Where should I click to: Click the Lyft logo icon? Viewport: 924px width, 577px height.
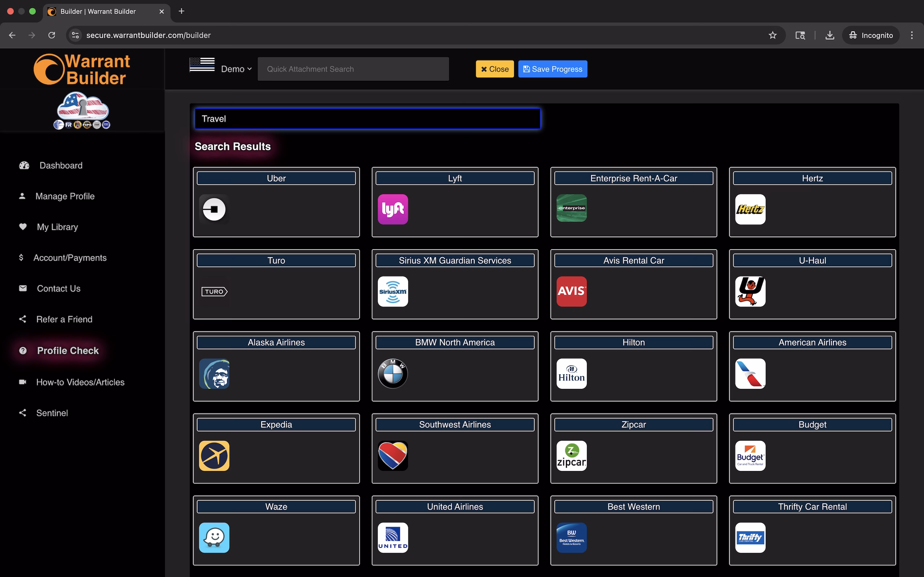392,209
